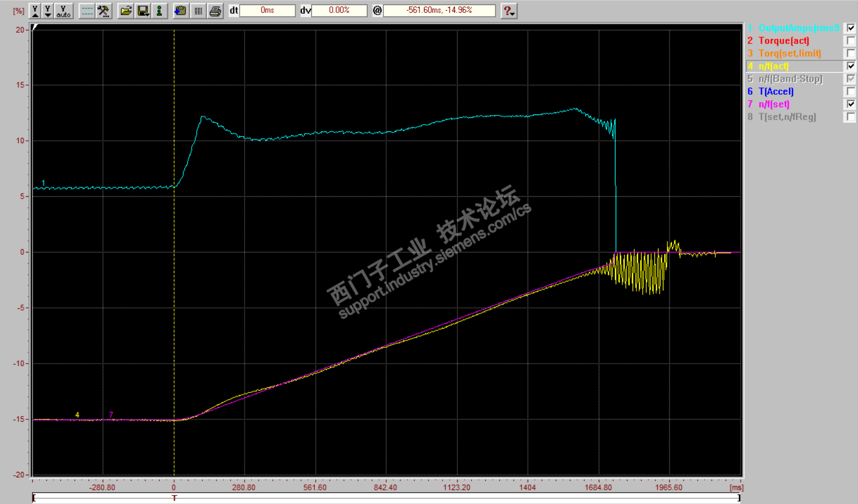858x504 pixels.
Task: Select the n/f(set) legend label
Action: pos(773,104)
